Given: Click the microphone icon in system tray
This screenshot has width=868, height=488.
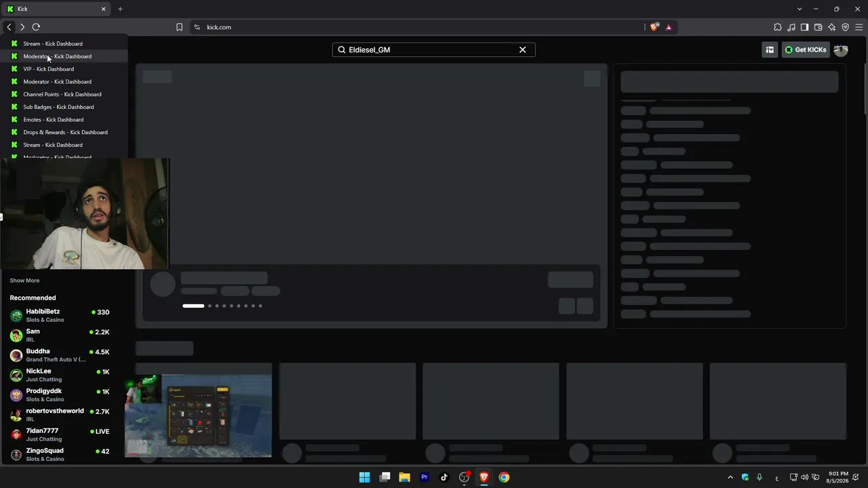Looking at the screenshot, I should pyautogui.click(x=759, y=477).
